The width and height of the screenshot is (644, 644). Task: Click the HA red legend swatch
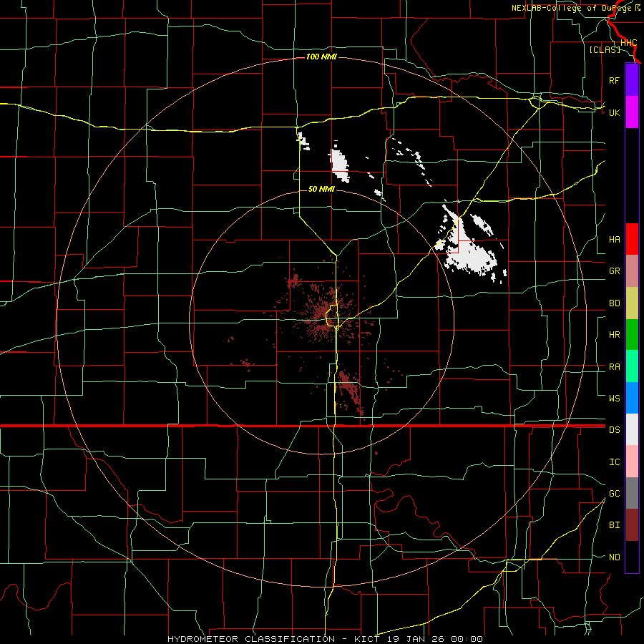(632, 239)
